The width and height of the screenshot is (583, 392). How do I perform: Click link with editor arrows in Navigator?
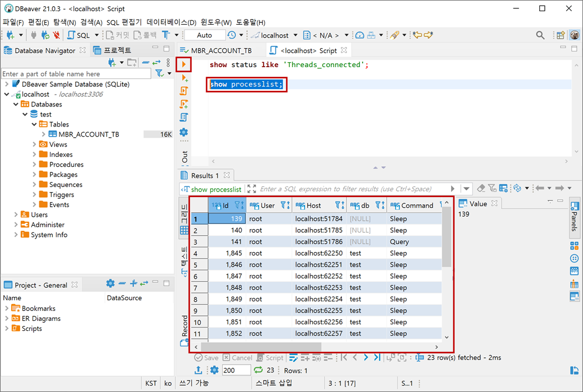[x=156, y=62]
